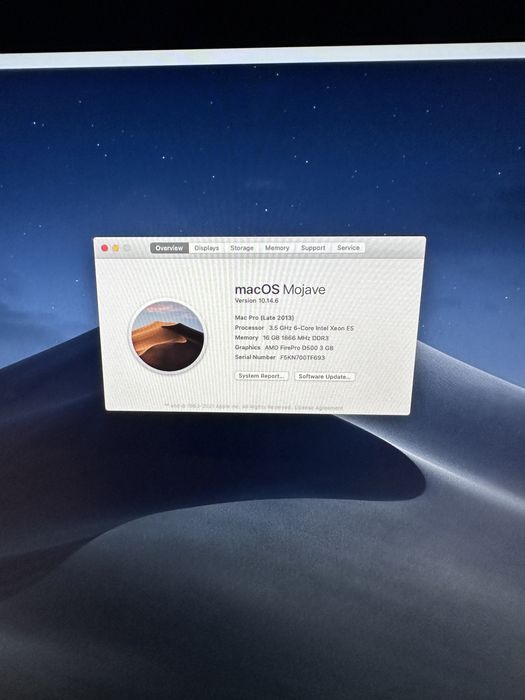The image size is (525, 700).
Task: Switch to the Memory tab
Action: (277, 248)
